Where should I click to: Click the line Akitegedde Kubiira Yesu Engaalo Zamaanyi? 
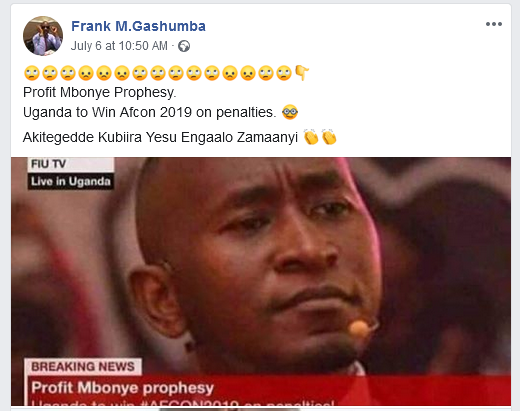pos(160,137)
